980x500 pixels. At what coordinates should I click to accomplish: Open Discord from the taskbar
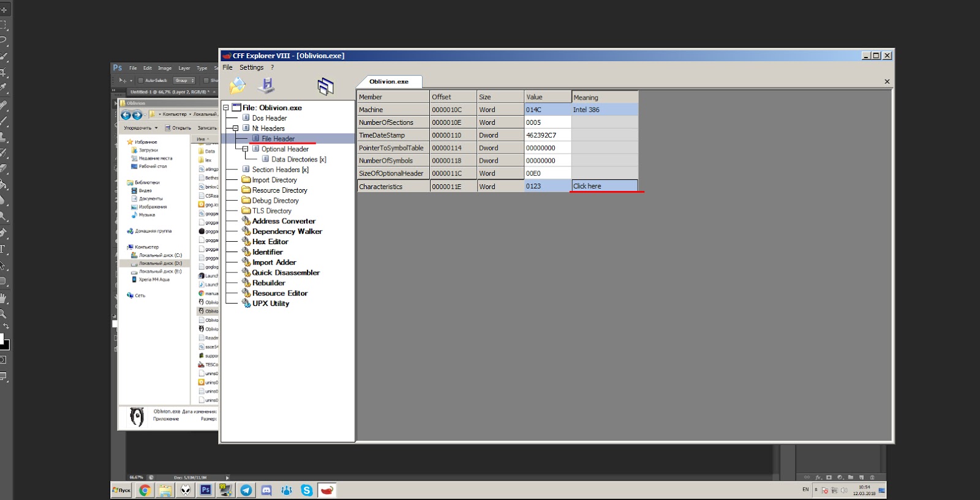pyautogui.click(x=266, y=490)
